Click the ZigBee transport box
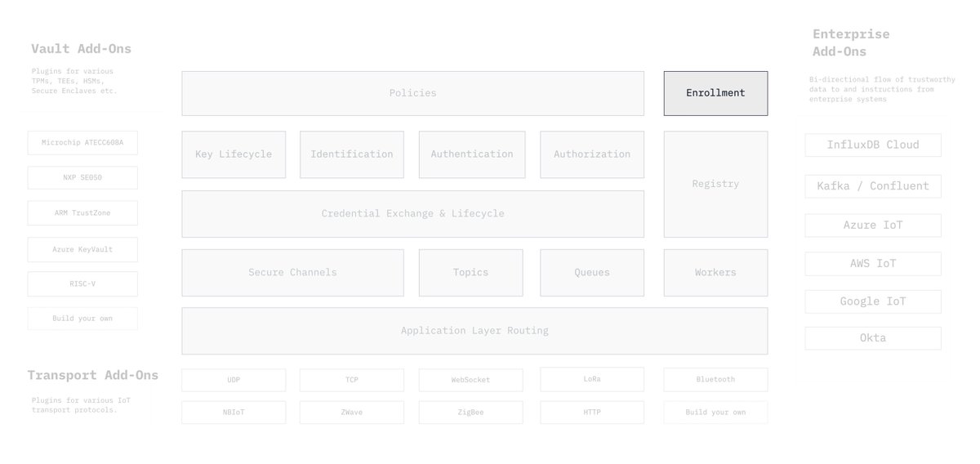The width and height of the screenshot is (980, 464). (x=471, y=413)
